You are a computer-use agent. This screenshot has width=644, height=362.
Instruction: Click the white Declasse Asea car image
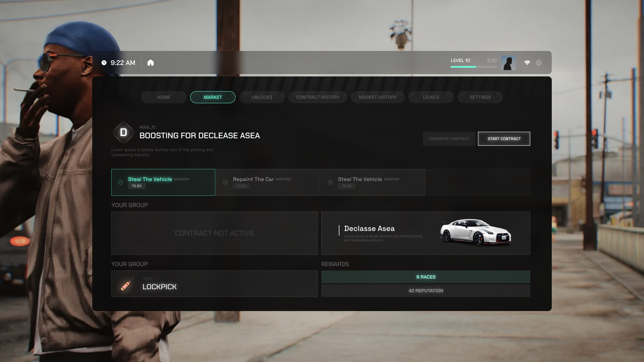coord(475,232)
